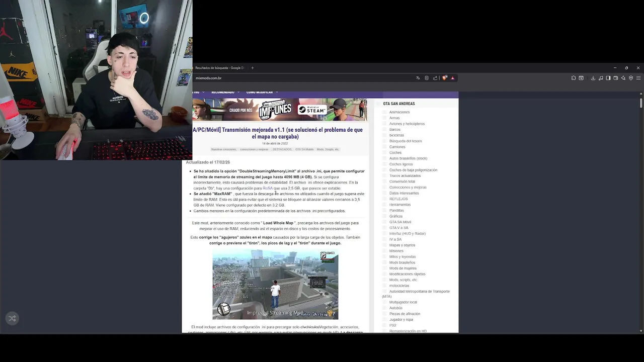This screenshot has width=644, height=362.
Task: Open the bicicletas category
Action: [x=396, y=135]
